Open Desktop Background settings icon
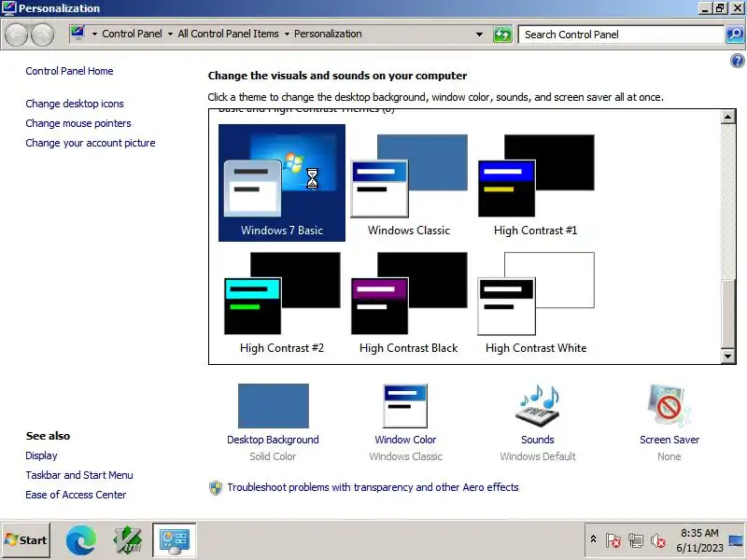The height and width of the screenshot is (560, 747). pos(274,406)
